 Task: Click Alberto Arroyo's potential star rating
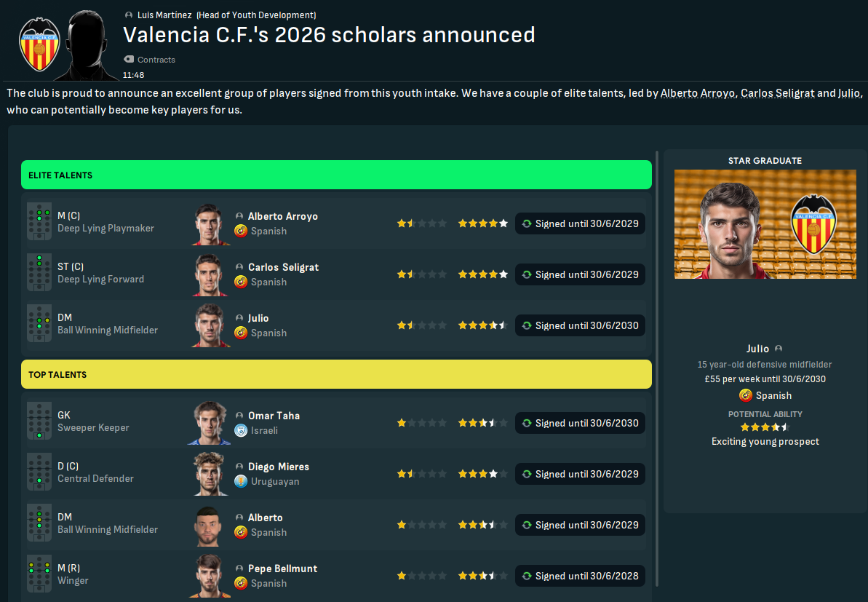click(x=482, y=223)
